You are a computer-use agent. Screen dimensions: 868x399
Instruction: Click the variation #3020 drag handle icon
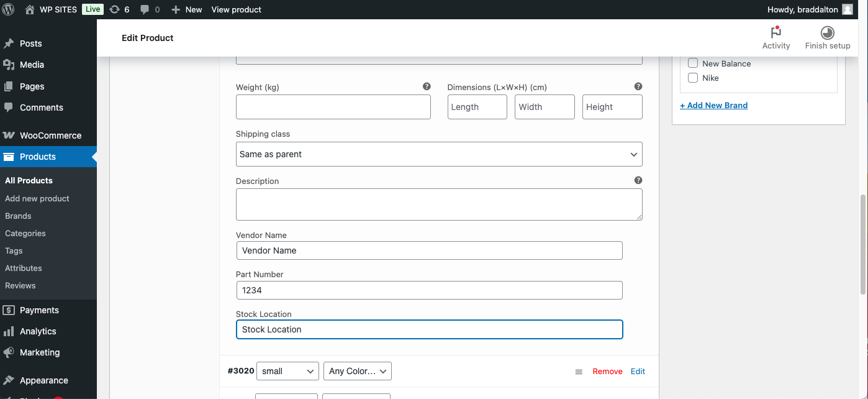tap(579, 372)
